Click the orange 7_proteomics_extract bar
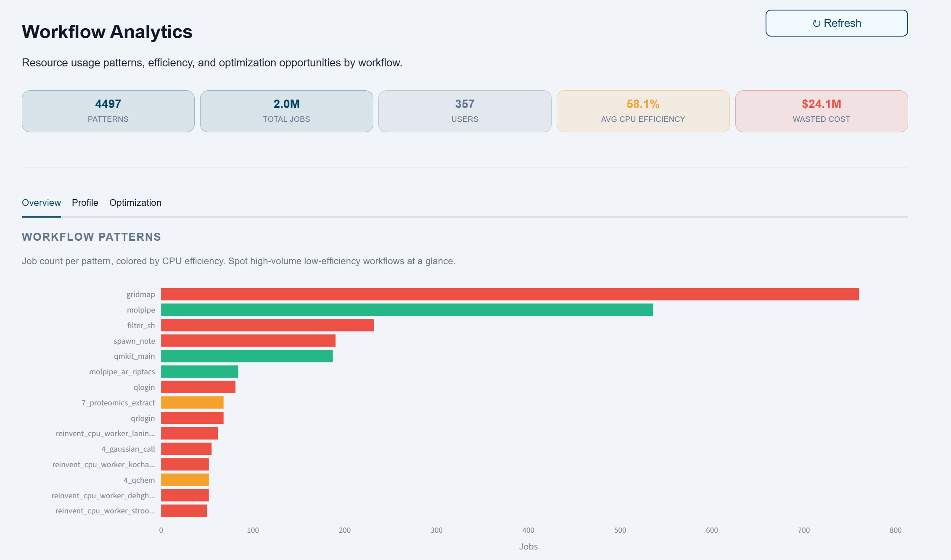The image size is (951, 560). (192, 402)
